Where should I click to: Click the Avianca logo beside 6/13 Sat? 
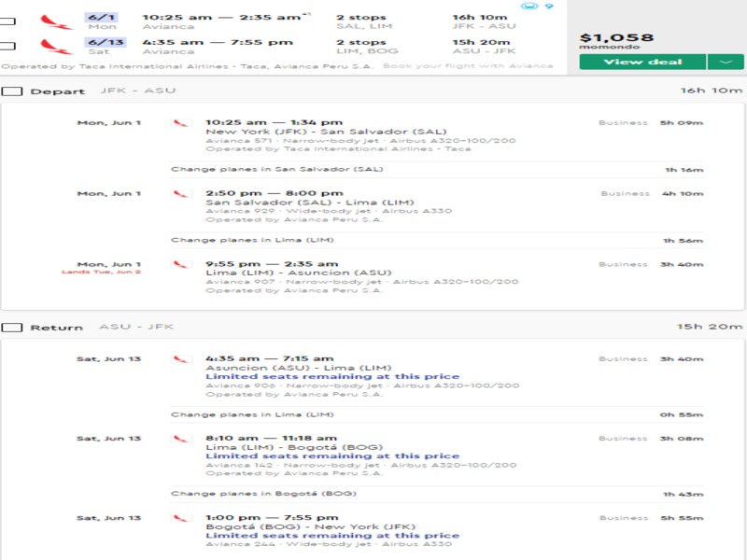(57, 47)
